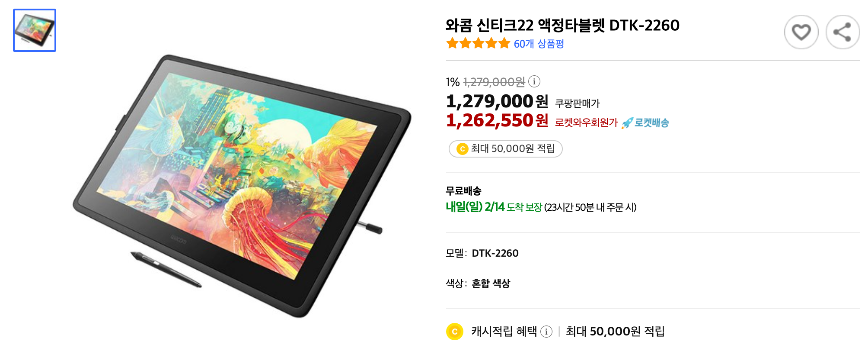This screenshot has height=348, width=868.
Task: Click the red 1,262,550원 member price
Action: 497,120
